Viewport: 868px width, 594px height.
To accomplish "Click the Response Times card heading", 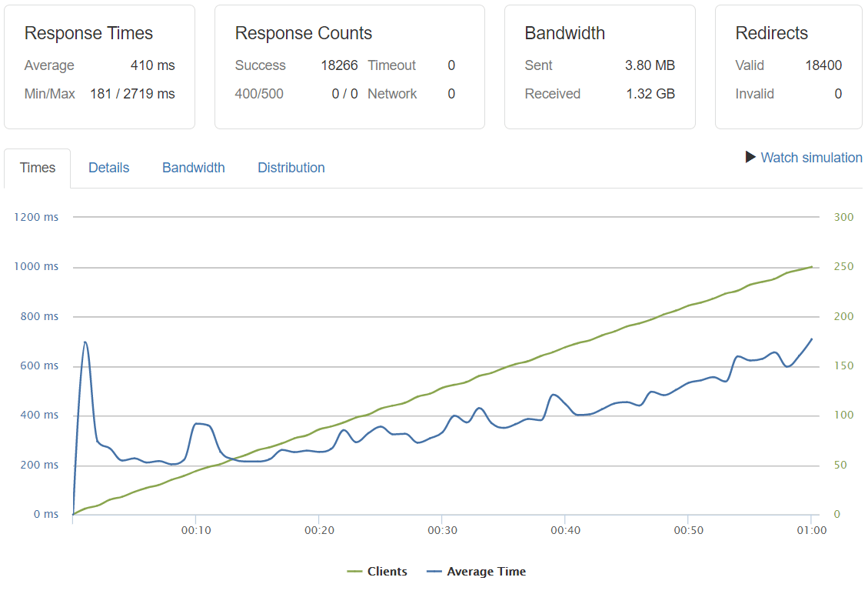I will 88,33.
